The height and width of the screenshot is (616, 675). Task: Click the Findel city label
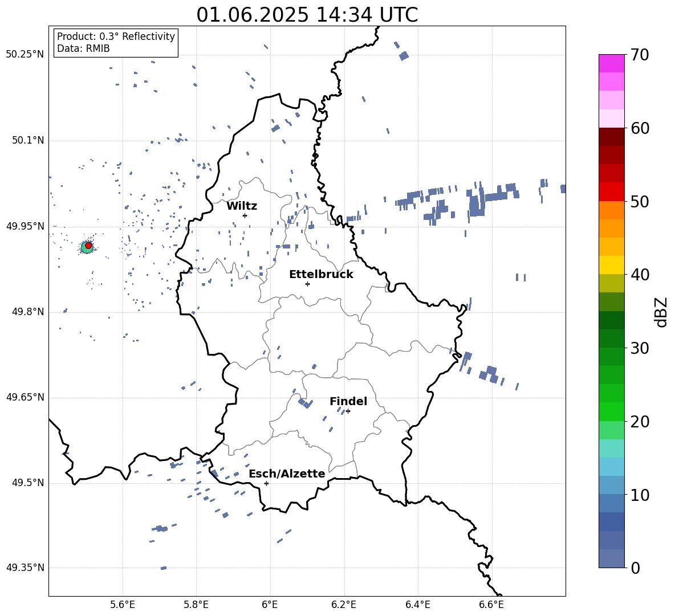[x=348, y=401]
